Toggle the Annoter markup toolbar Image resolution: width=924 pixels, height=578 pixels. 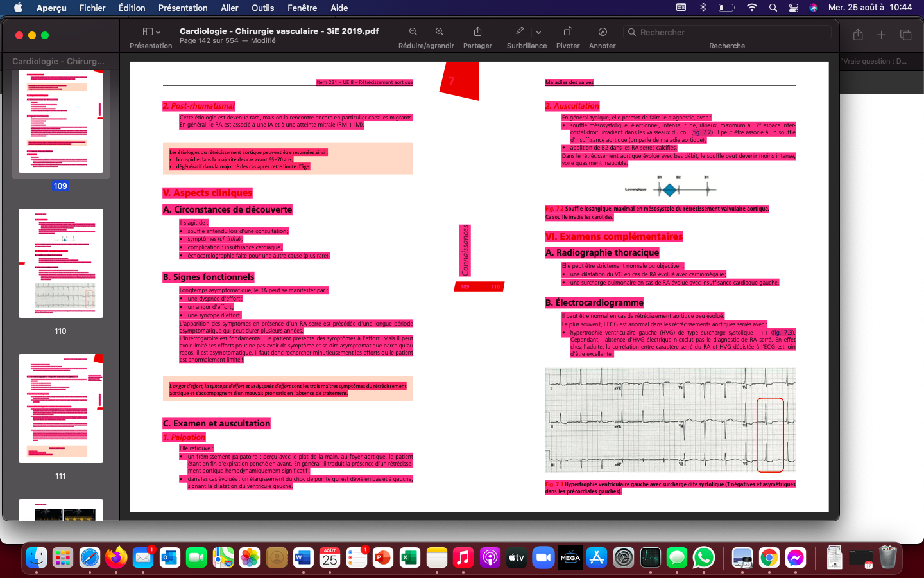click(x=603, y=31)
